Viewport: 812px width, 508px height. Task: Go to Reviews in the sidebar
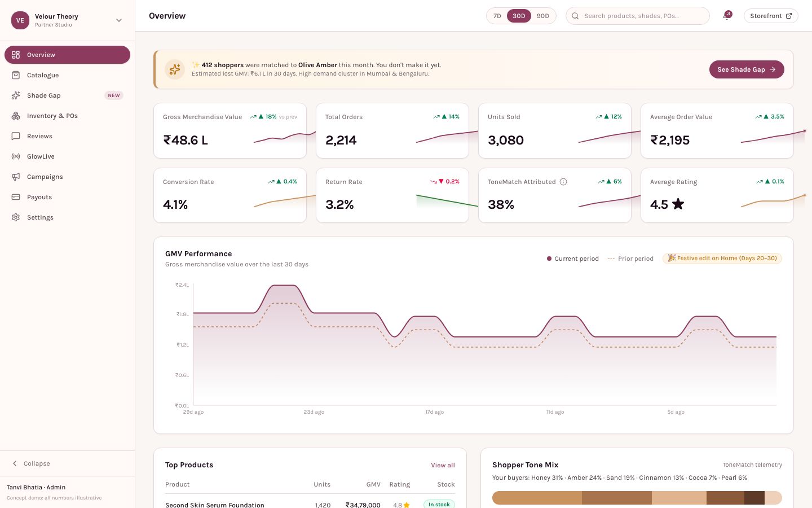click(x=67, y=136)
